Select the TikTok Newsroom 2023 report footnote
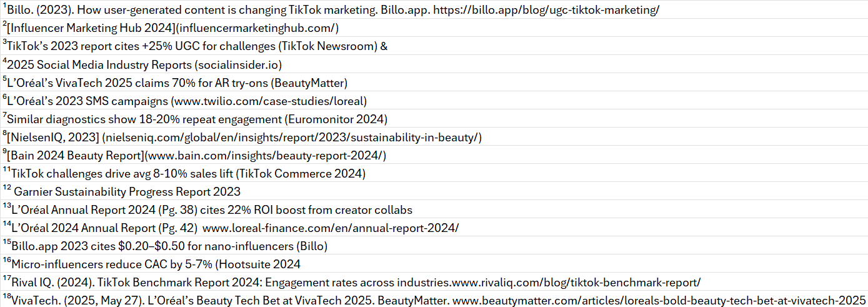Screen dimensions: 868x307 coord(197,46)
